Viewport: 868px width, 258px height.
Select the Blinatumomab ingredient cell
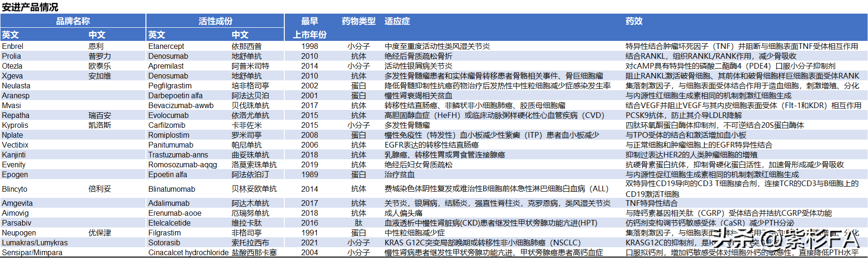click(x=172, y=189)
